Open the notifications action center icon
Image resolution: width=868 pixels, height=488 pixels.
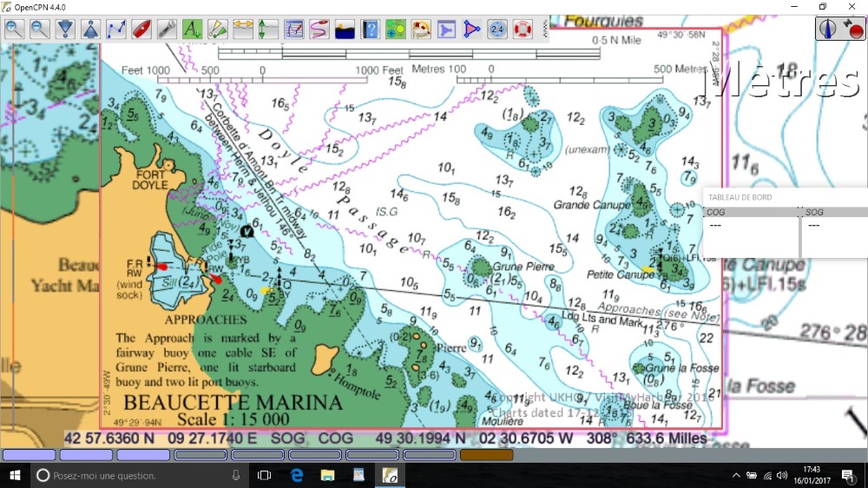(848, 475)
